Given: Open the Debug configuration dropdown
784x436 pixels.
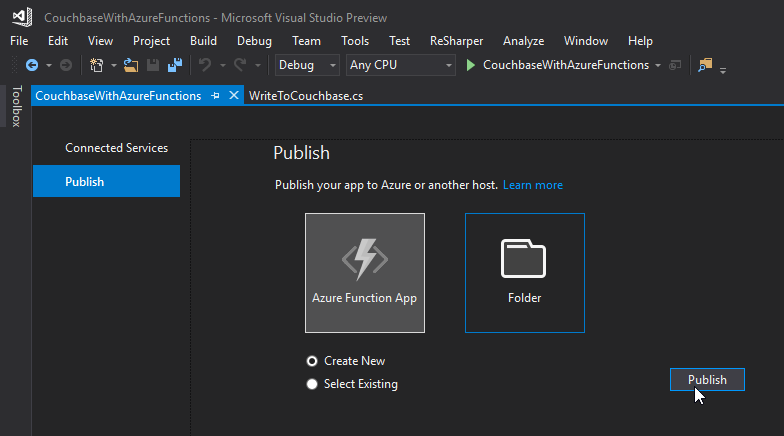Looking at the screenshot, I should [307, 65].
